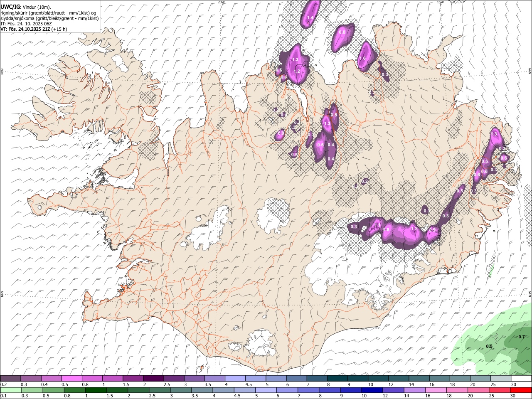Image resolution: width=532 pixels, height=399 pixels.
Task: Click the snow value label '1.6'
Action: click(x=362, y=59)
